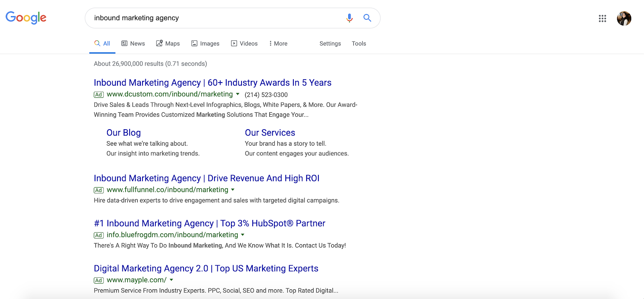Open search Tools
Viewport: 644px width, 299px height.
tap(359, 43)
